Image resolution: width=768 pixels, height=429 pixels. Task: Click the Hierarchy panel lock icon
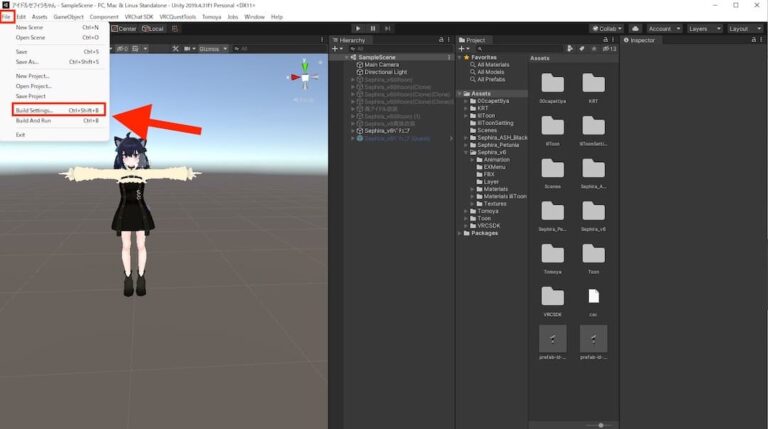(x=441, y=40)
